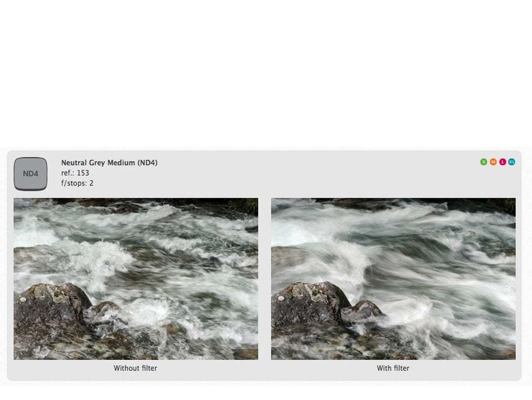Click the small rock beside the big rock, filtered photo
532x400 pixels.
point(363,312)
